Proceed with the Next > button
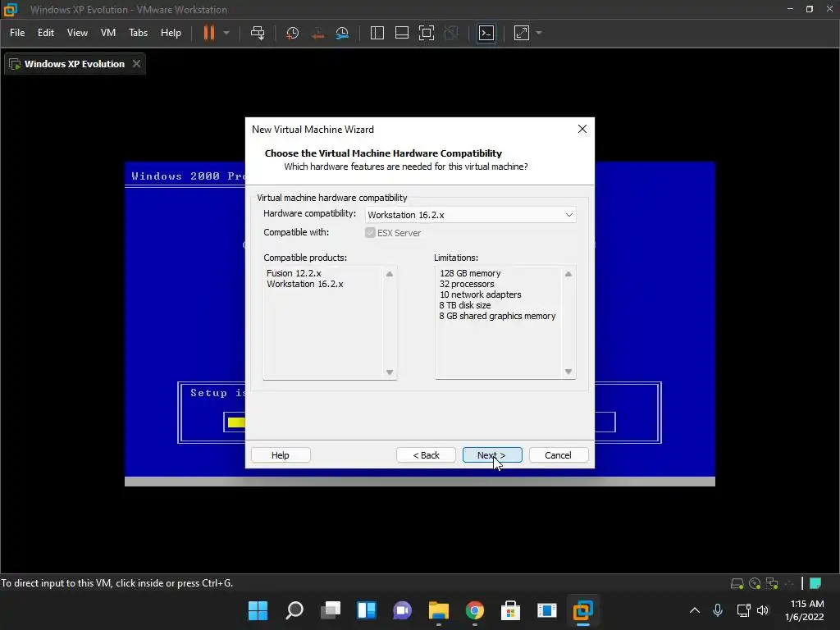 492,454
